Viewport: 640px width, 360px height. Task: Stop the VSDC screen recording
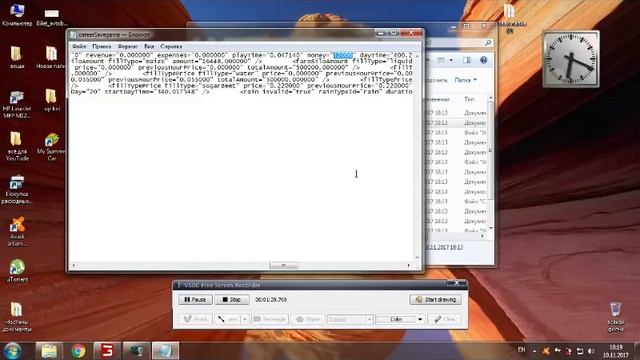tap(232, 300)
